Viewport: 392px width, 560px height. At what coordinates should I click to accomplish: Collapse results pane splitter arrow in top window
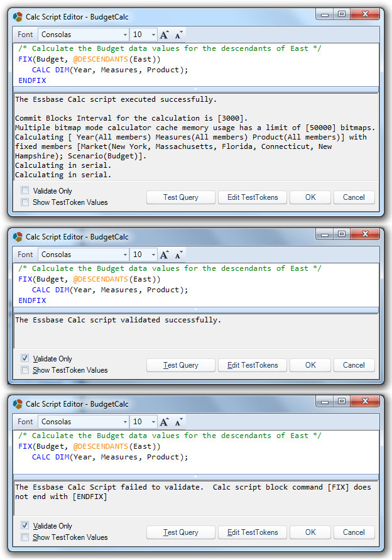tap(195, 89)
